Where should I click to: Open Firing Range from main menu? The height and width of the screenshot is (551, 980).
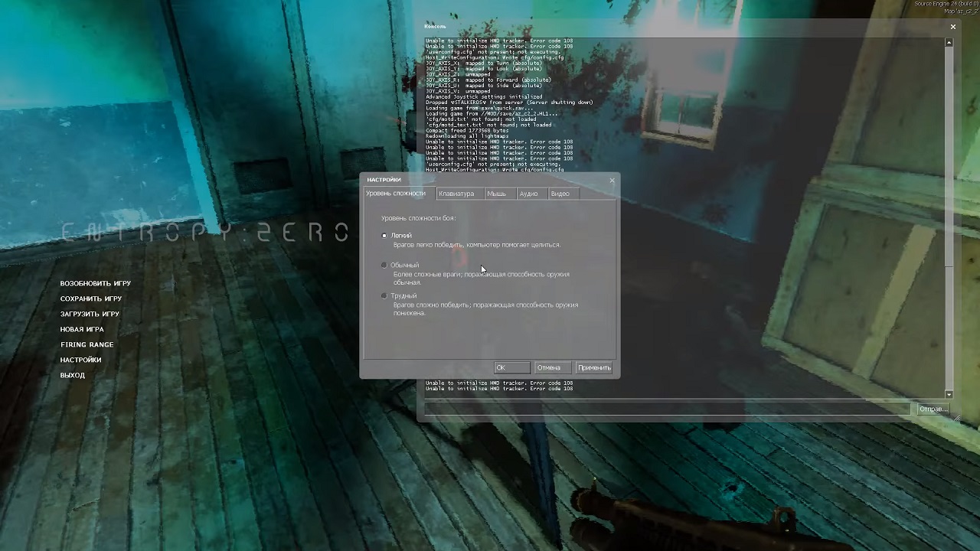87,345
